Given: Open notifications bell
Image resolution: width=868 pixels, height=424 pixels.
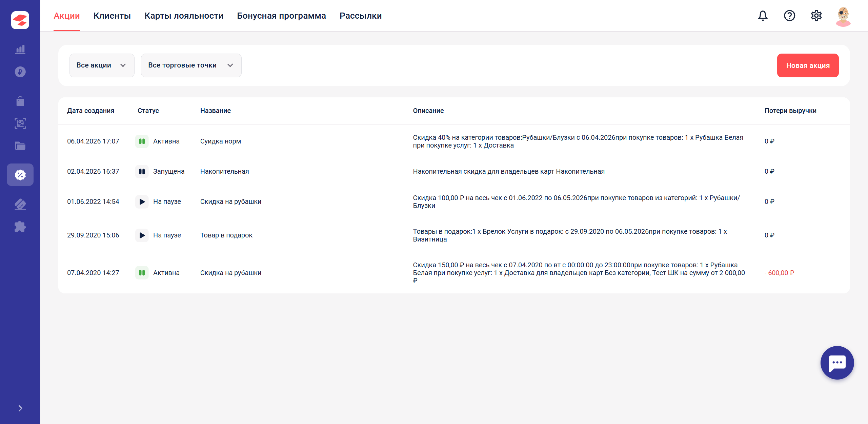Looking at the screenshot, I should click(x=763, y=16).
